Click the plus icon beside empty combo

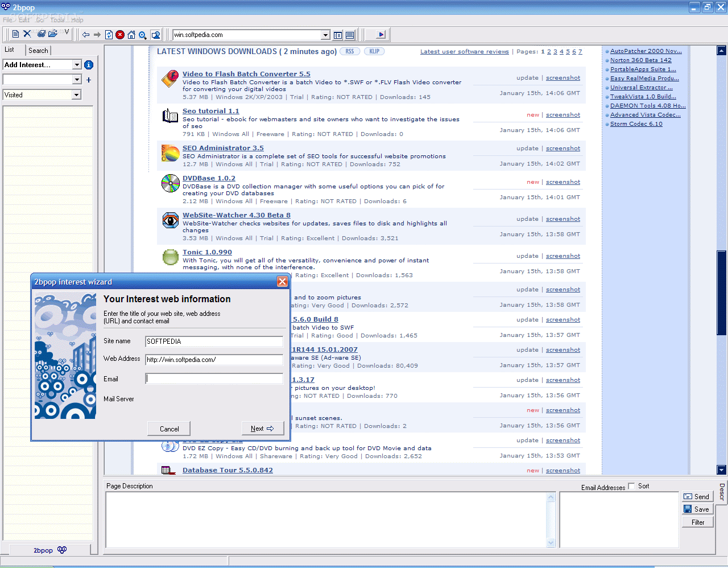point(89,80)
